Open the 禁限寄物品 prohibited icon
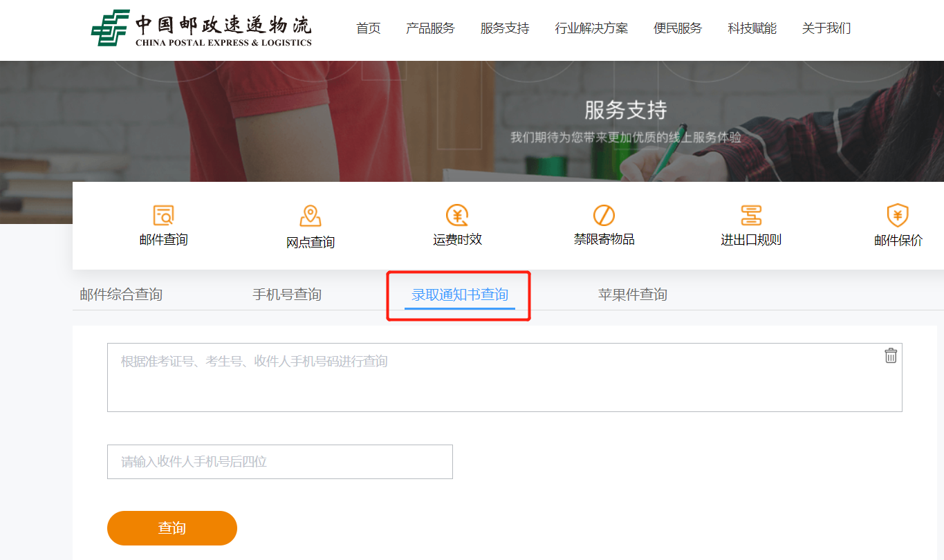The width and height of the screenshot is (944, 560). [x=604, y=216]
